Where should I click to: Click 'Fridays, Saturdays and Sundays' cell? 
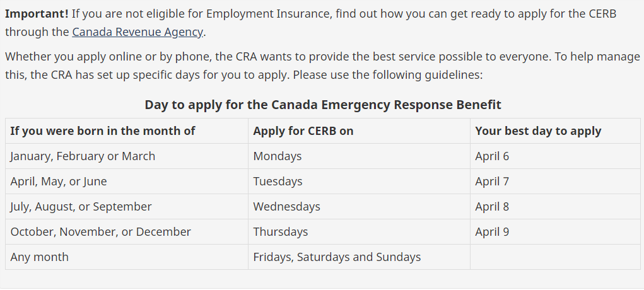(x=359, y=257)
